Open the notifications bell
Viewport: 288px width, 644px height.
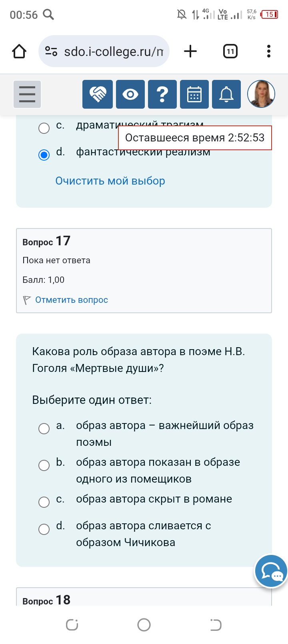tap(226, 94)
